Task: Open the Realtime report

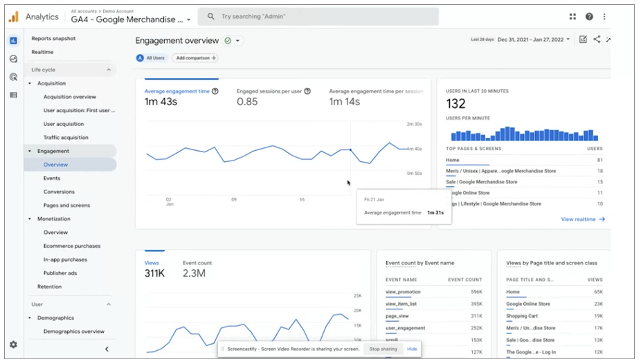Action: (42, 53)
